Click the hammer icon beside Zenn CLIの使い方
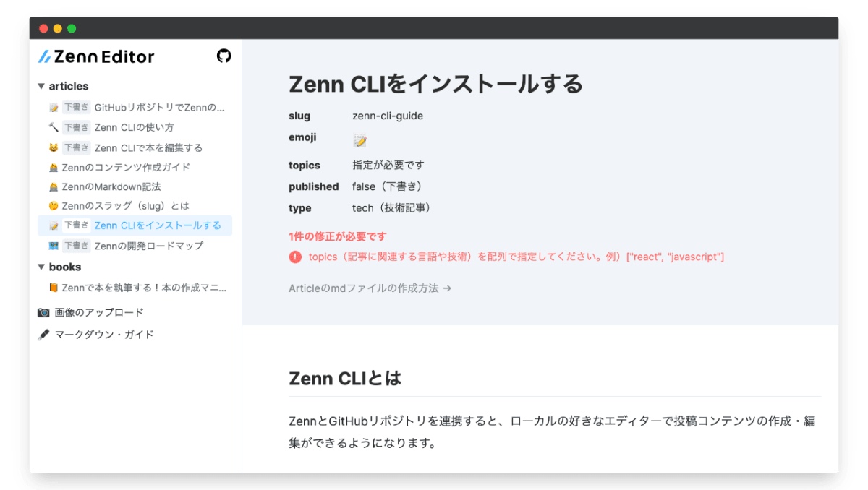 [54, 127]
